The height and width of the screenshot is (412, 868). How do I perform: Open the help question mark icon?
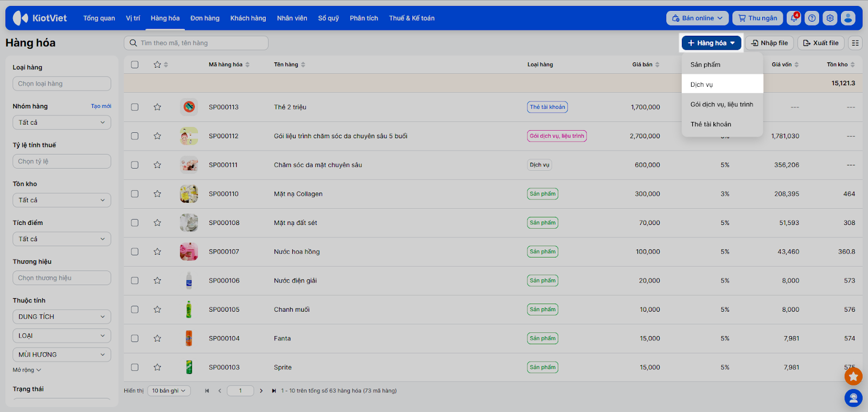(812, 18)
